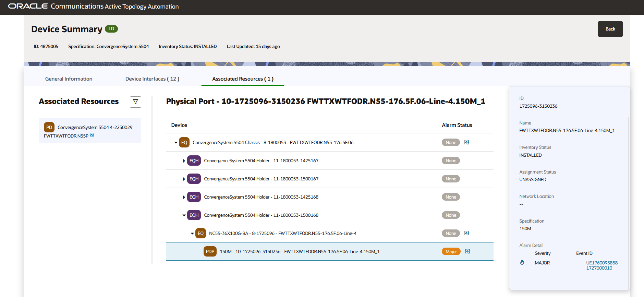
Task: Select the ConvergenceSystem 5504 Chassis row text
Action: coord(273,142)
